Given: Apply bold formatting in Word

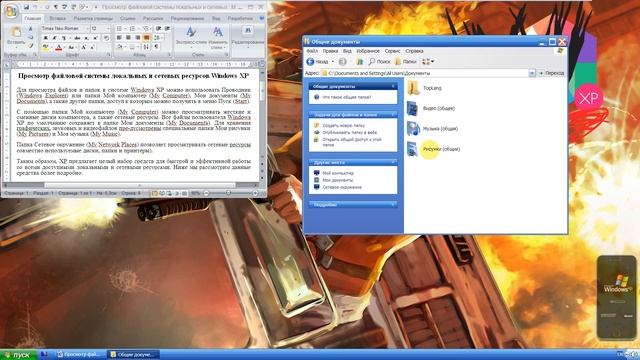Looking at the screenshot, I should pos(45,38).
